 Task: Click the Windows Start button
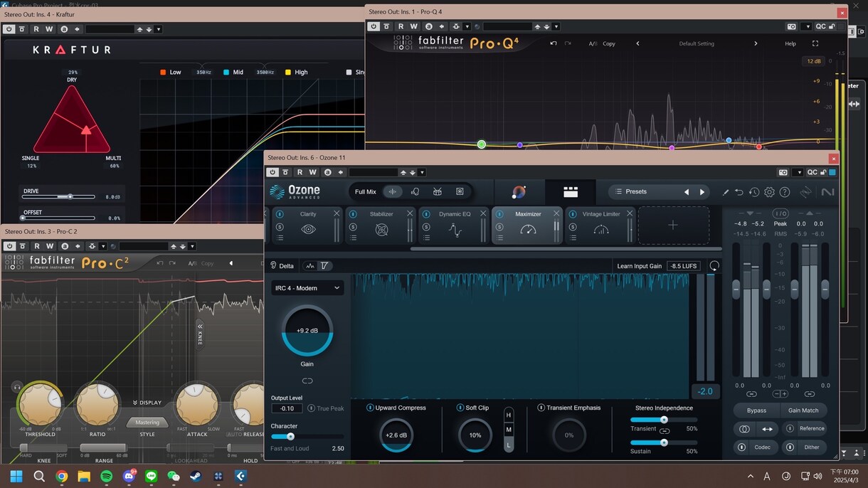click(x=16, y=476)
